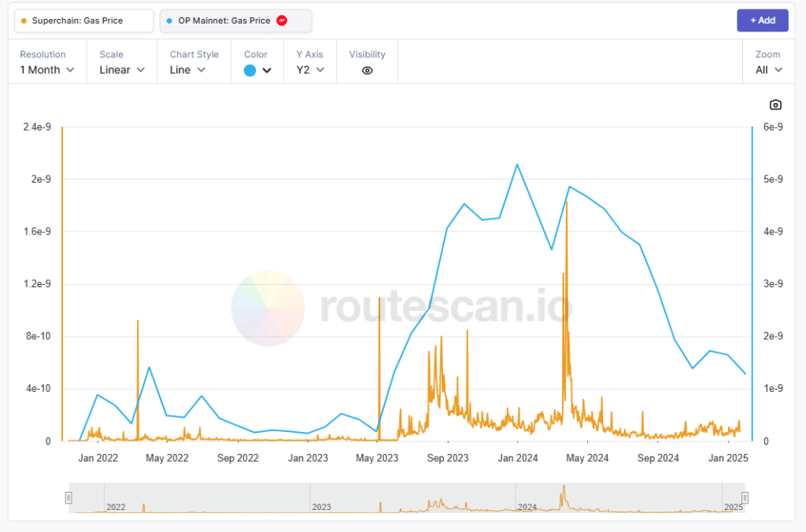Click the 2023 marker in the range navigator

pos(321,507)
